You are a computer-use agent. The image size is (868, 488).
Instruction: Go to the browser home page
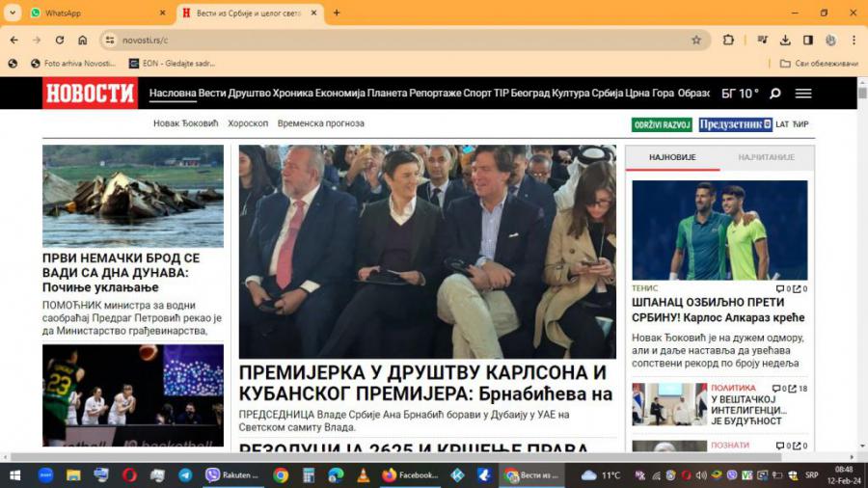tap(83, 40)
